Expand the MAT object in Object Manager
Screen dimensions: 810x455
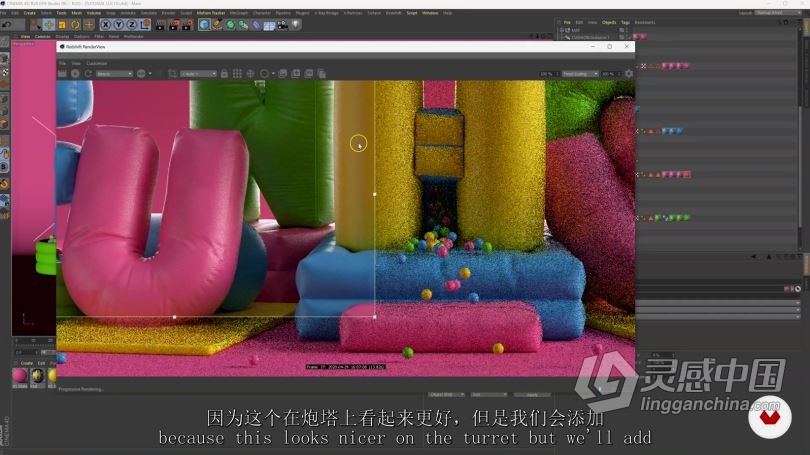[562, 30]
